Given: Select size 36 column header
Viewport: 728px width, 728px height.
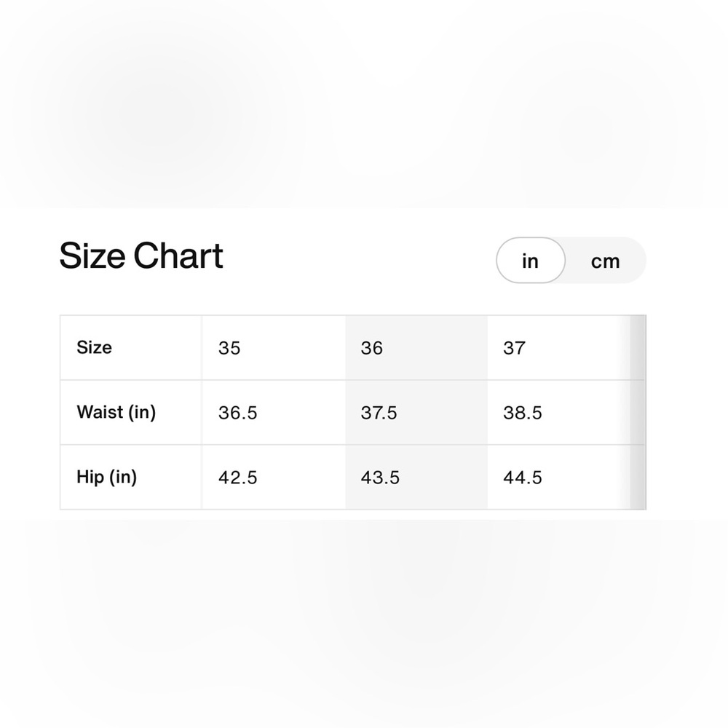Looking at the screenshot, I should (x=372, y=348).
